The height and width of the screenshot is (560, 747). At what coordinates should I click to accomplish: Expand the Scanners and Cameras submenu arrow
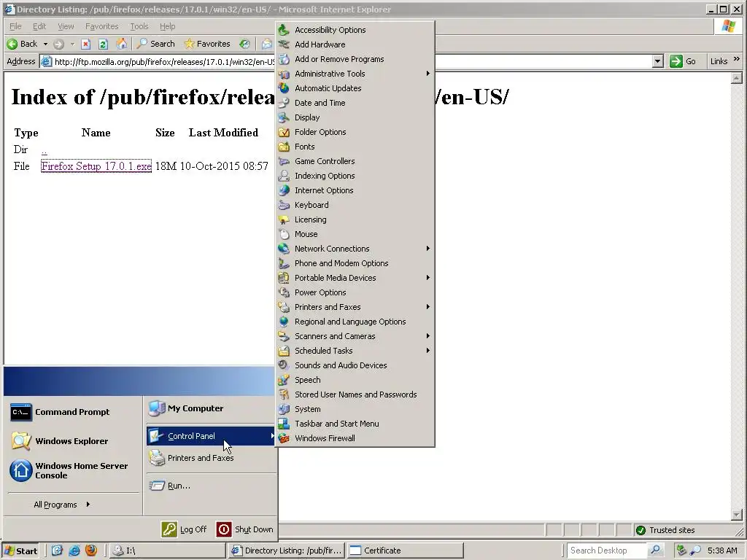[x=427, y=335]
